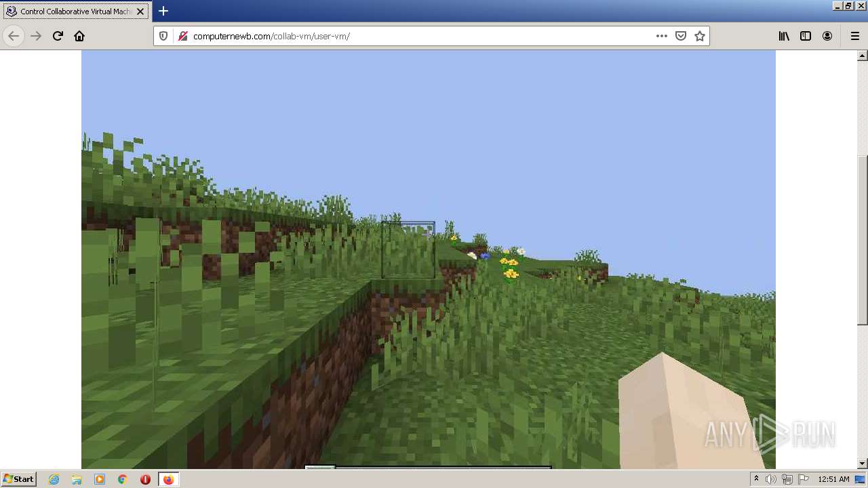
Task: Go back to the previous page
Action: pyautogui.click(x=14, y=36)
